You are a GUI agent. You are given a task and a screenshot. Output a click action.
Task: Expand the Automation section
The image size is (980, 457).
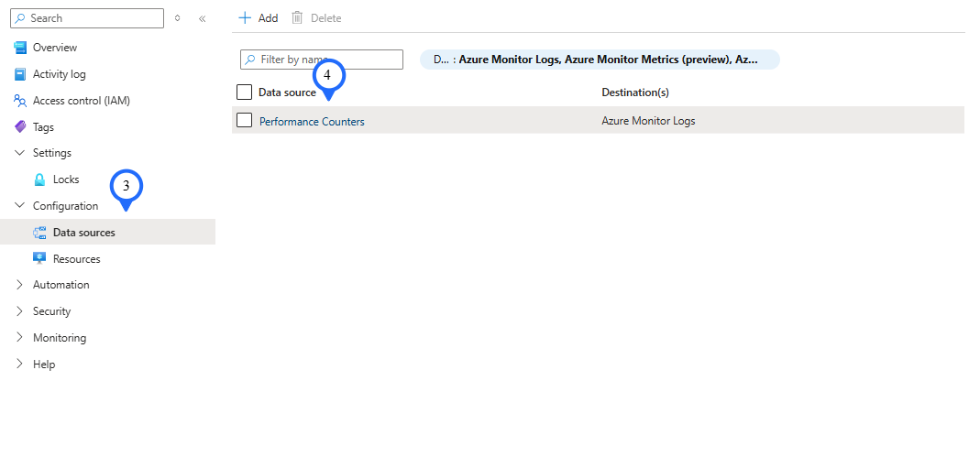[x=20, y=285]
